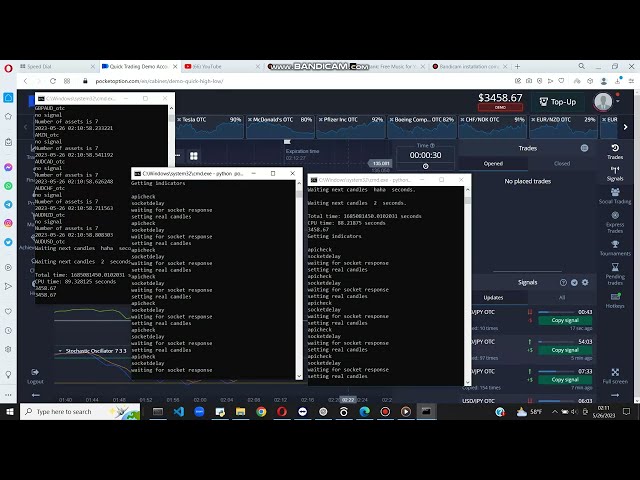Open new browser tab plus button
This screenshot has height=480, width=640.
click(x=517, y=66)
